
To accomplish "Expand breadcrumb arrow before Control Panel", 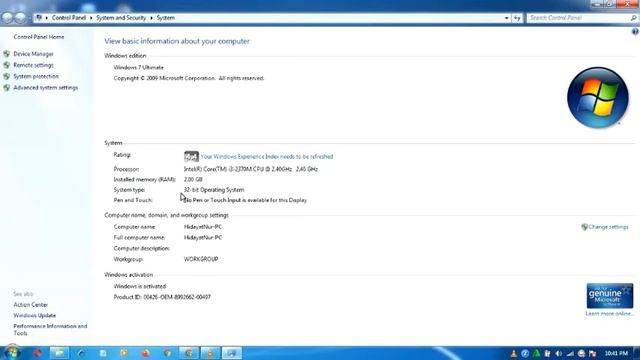I will click(47, 18).
